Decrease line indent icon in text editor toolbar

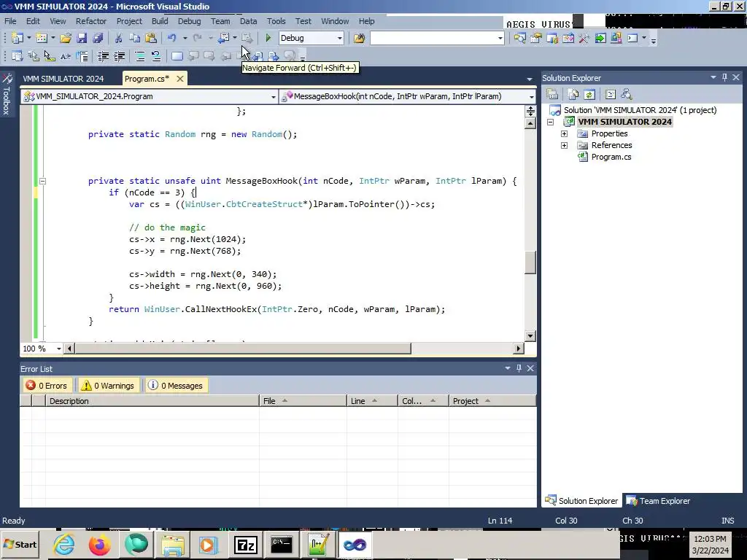click(104, 56)
